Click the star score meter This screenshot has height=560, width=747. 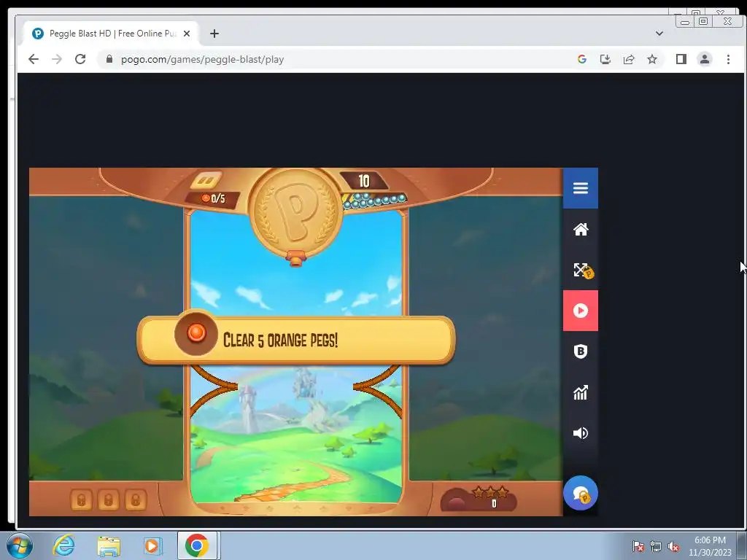point(479,499)
